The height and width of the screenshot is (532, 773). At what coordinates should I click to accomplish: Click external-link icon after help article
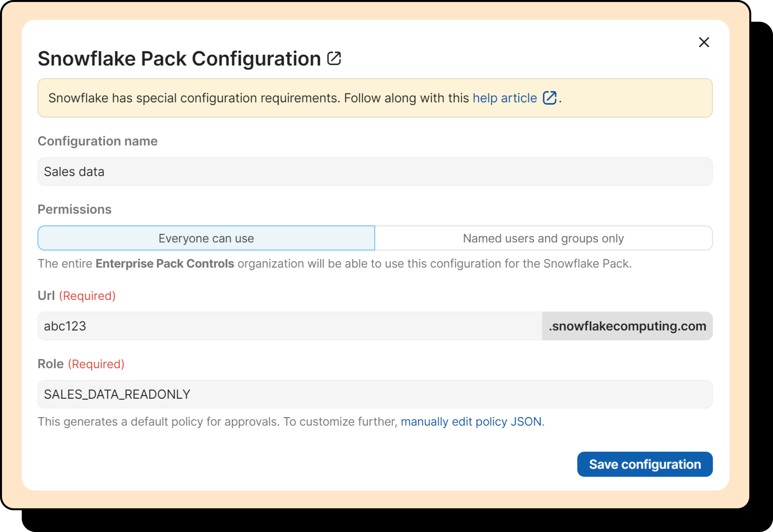point(549,98)
